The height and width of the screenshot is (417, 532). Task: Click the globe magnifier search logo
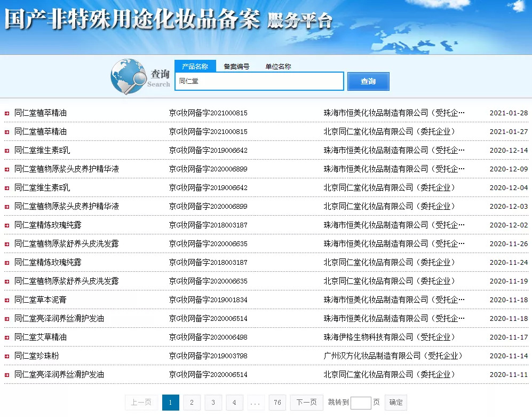(128, 76)
